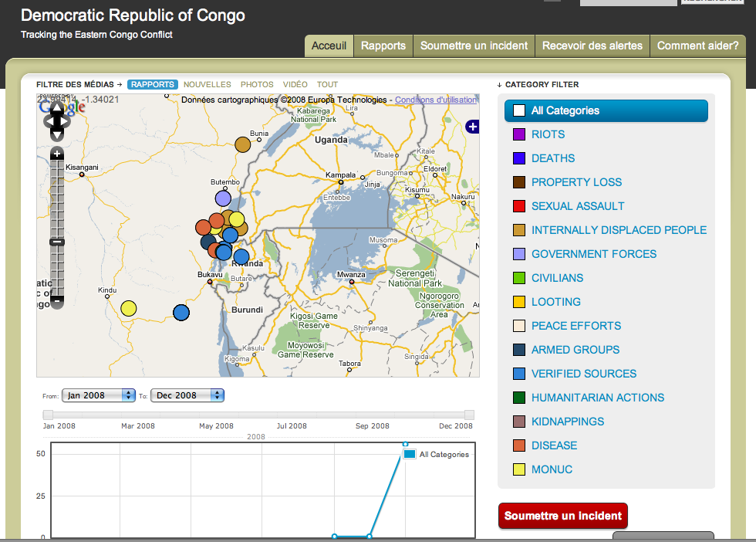Click CATEGORY FILTER heading
This screenshot has height=542, width=756.
(x=542, y=84)
